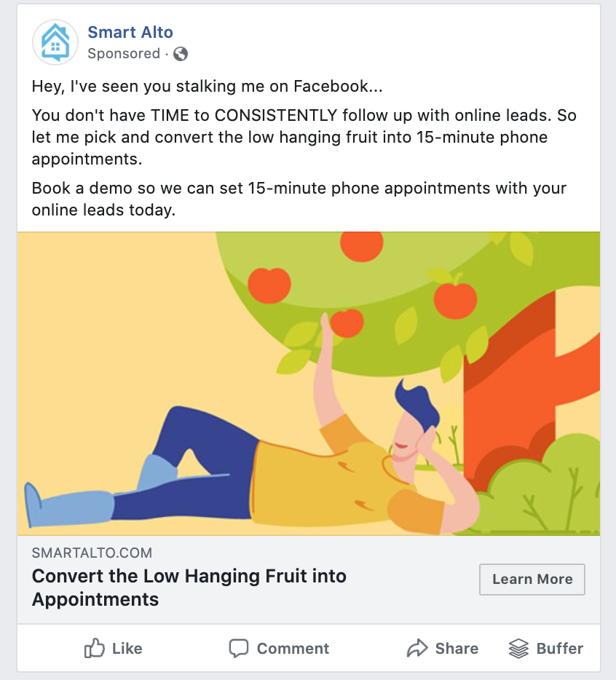Viewport: 616px width, 680px height.
Task: Click the thumbs-up Like icon
Action: (94, 649)
